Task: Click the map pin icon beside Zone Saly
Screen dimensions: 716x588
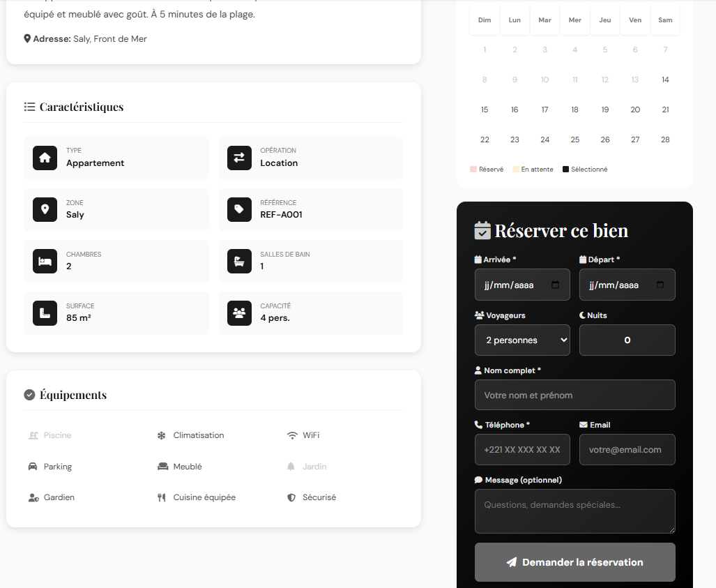Action: point(45,210)
